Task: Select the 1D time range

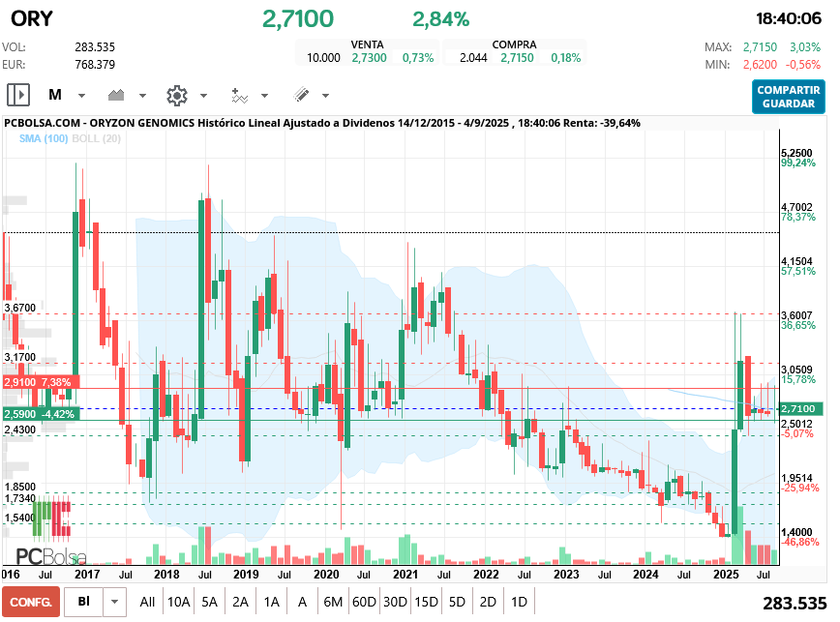Action: tap(519, 603)
